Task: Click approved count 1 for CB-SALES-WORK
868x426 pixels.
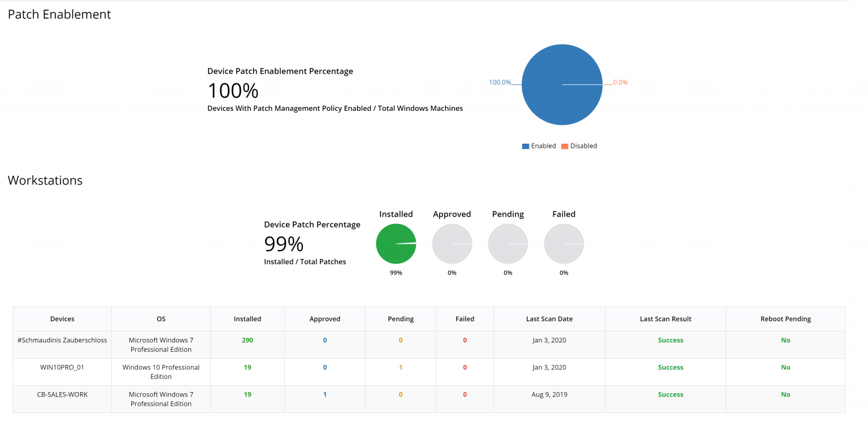Action: [x=324, y=394]
